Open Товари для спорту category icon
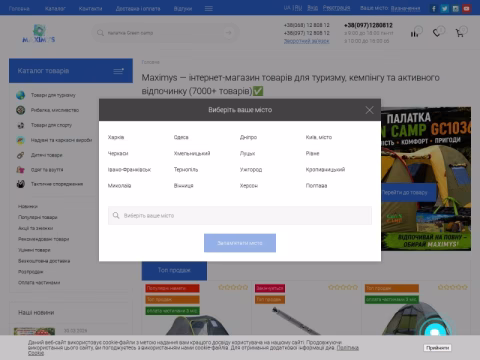The width and height of the screenshot is (480, 360). point(21,125)
